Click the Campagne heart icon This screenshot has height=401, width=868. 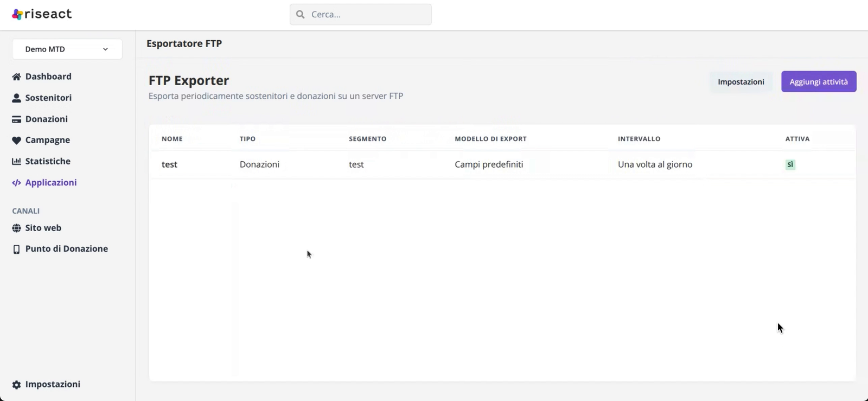pyautogui.click(x=16, y=140)
